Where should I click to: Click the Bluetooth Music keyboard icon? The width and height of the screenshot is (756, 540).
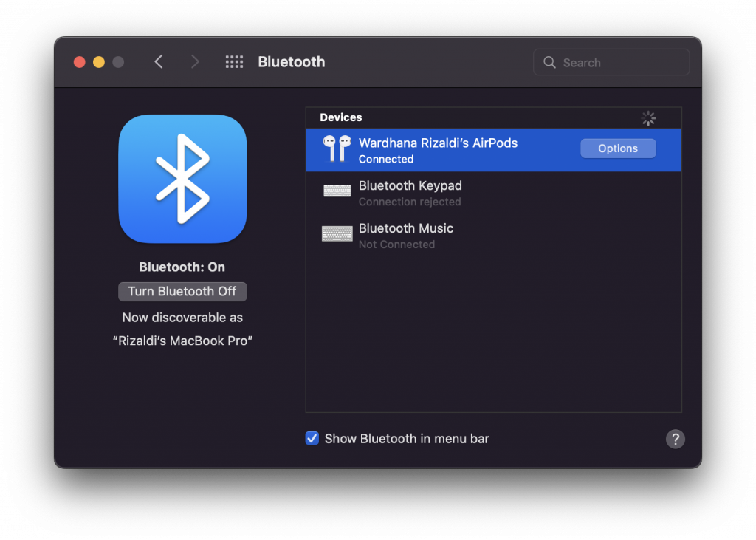point(337,235)
